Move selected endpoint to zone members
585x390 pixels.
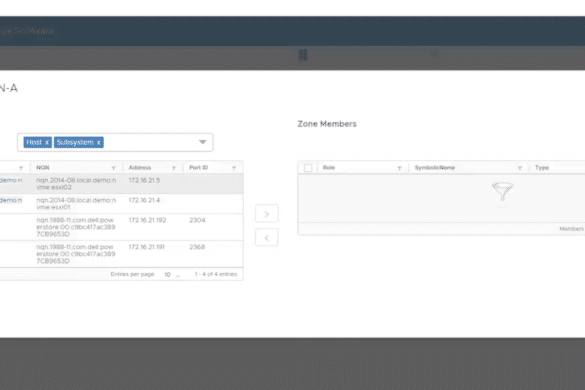(x=267, y=214)
